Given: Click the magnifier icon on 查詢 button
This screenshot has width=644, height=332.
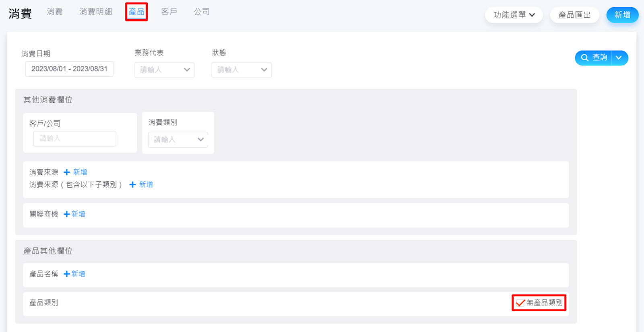Looking at the screenshot, I should click(x=585, y=58).
